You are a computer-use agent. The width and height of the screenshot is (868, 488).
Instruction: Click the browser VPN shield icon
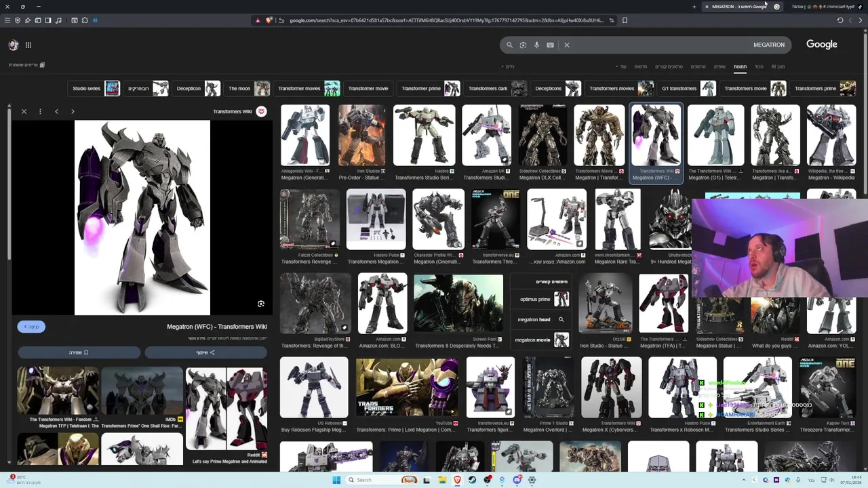click(x=18, y=20)
